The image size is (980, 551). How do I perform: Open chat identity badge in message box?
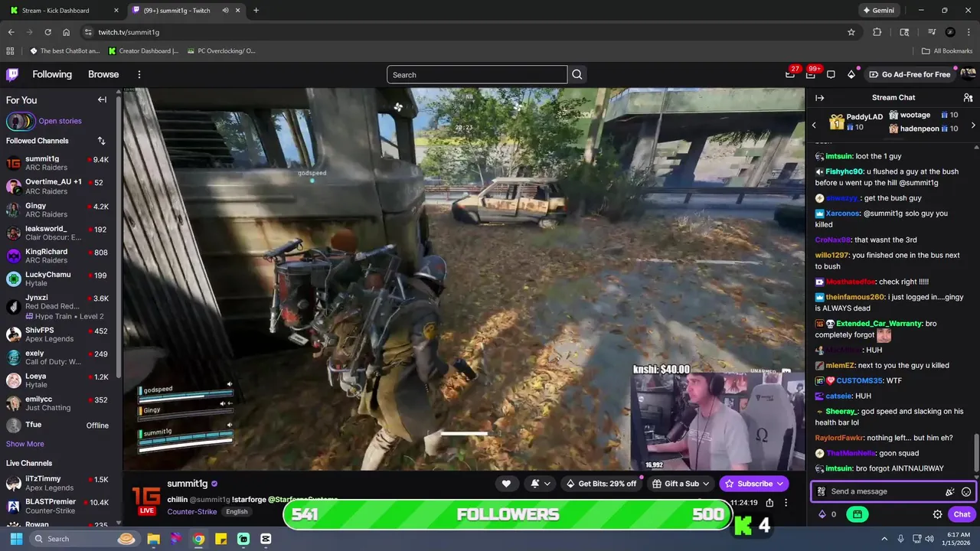point(821,492)
